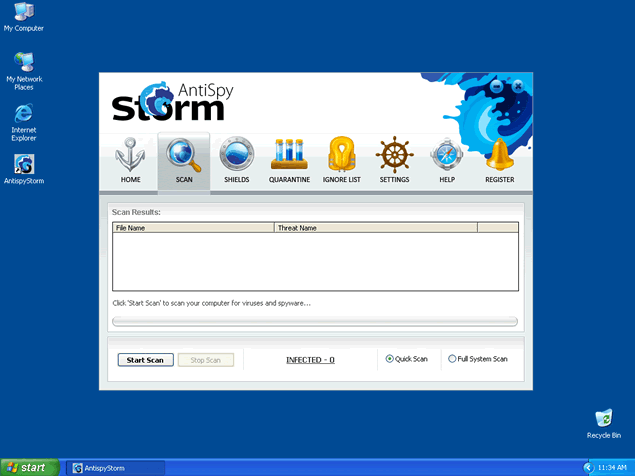This screenshot has height=476, width=635.
Task: Select the Quick Scan radio button
Action: (x=390, y=359)
